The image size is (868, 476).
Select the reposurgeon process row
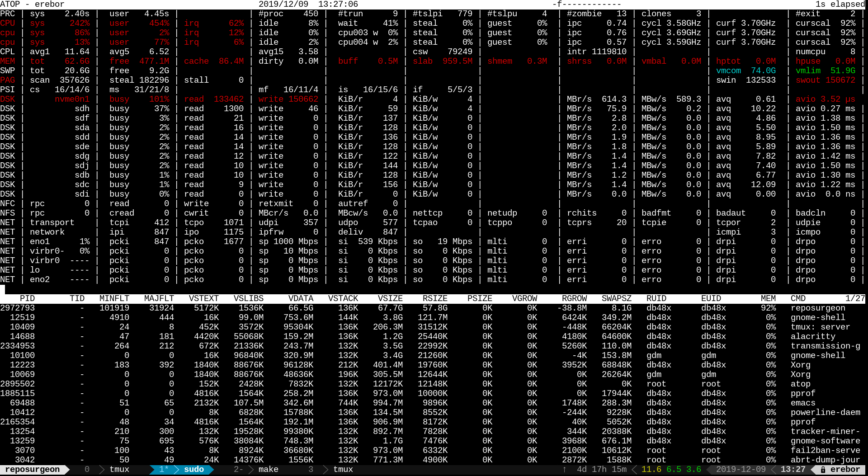pyautogui.click(x=433, y=308)
